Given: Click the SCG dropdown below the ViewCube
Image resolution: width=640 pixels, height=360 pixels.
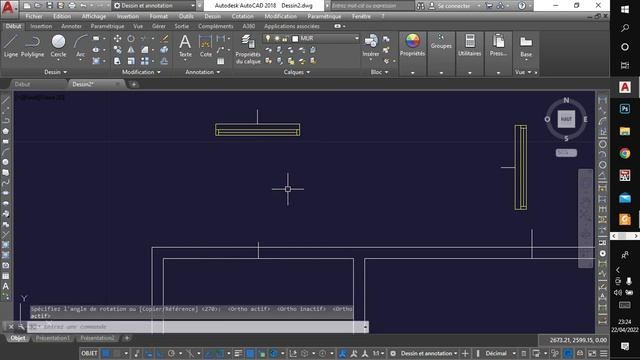Looking at the screenshot, I should point(566,153).
